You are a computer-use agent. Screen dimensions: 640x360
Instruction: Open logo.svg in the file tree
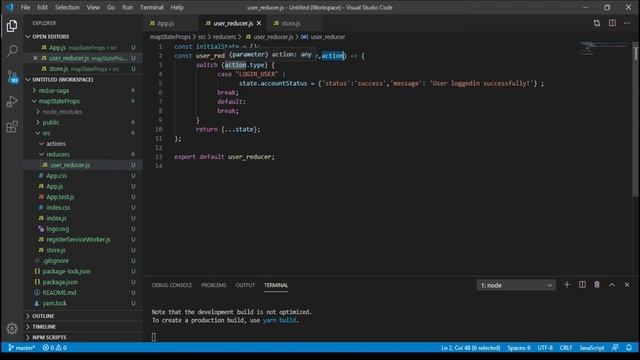(x=58, y=229)
